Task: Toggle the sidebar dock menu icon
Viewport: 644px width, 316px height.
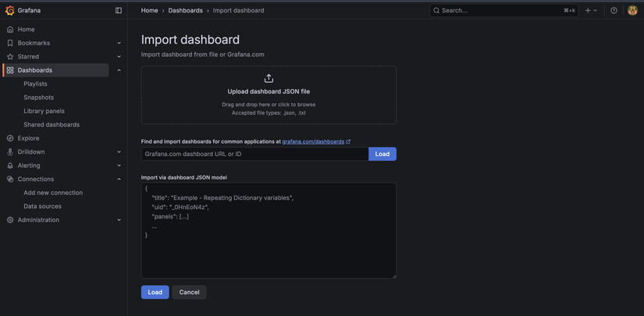Action: click(x=119, y=11)
